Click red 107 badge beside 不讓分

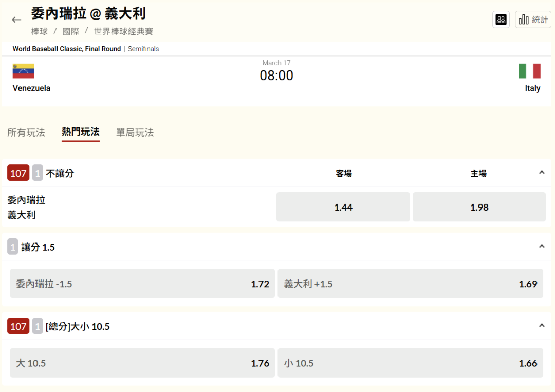18,173
